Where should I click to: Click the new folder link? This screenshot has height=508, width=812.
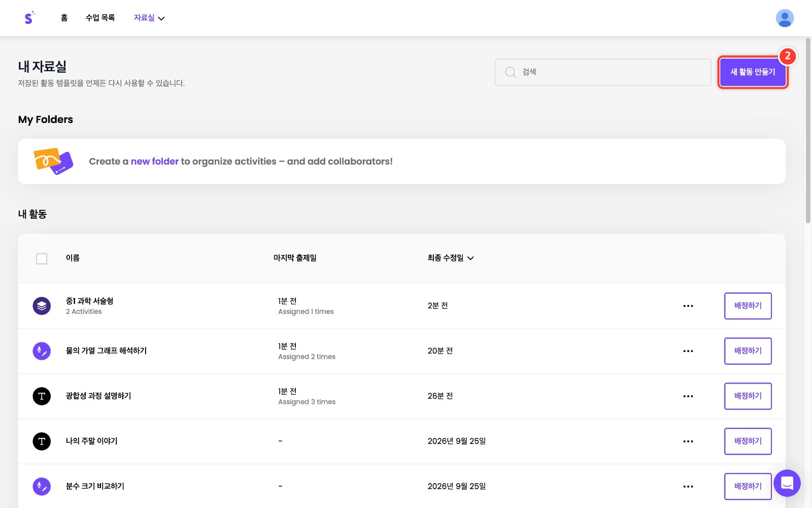(x=155, y=162)
